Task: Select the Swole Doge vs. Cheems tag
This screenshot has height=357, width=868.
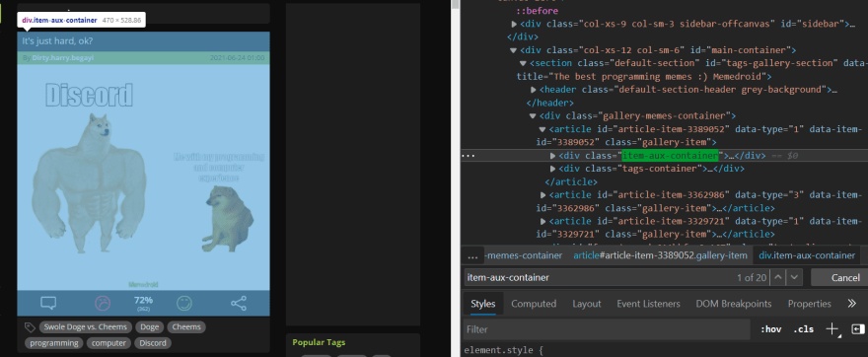Action: 86,327
